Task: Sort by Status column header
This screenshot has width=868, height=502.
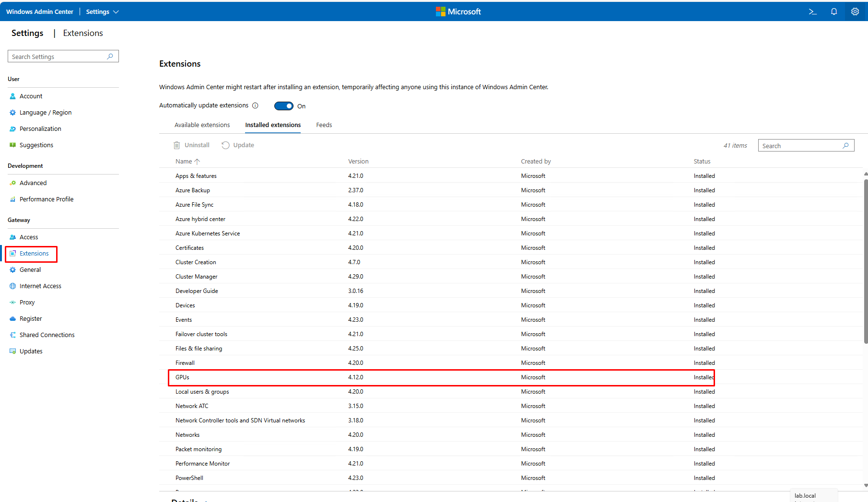Action: coord(702,162)
